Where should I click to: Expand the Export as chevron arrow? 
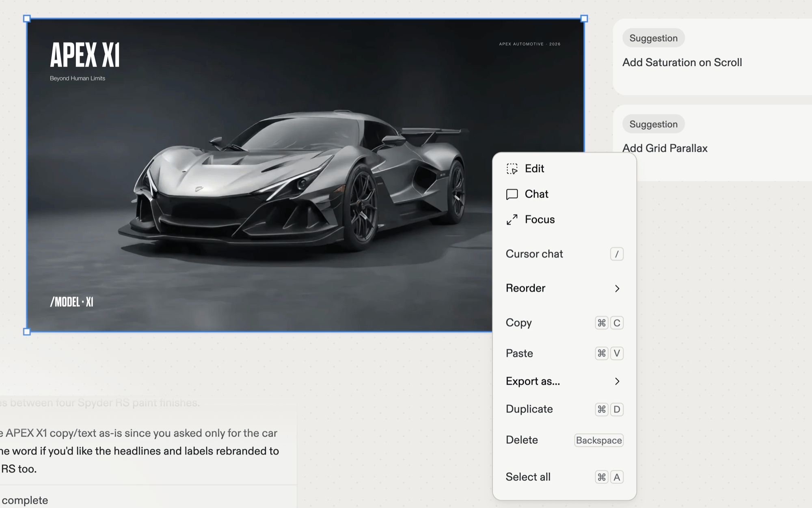[617, 381]
